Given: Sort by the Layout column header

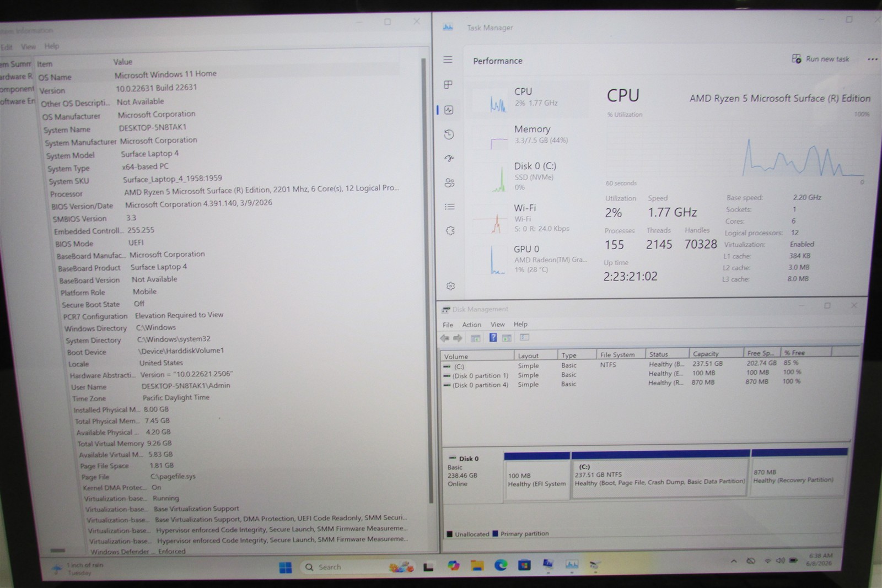Looking at the screenshot, I should (x=536, y=355).
